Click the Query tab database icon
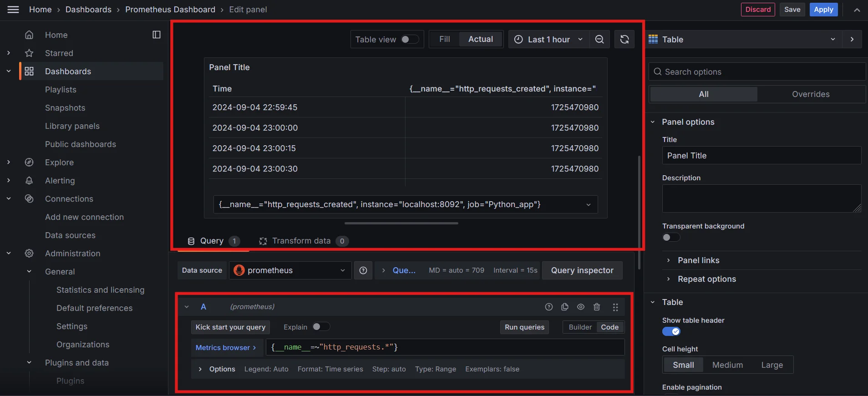Image resolution: width=868 pixels, height=396 pixels. coord(191,241)
